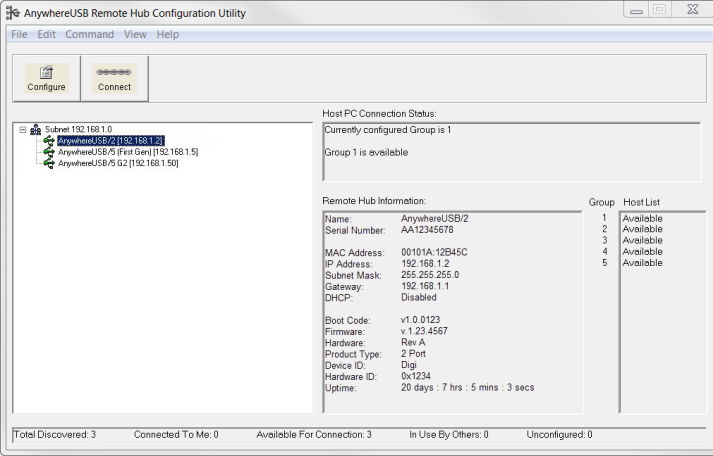Viewport: 713px width, 456px height.
Task: Click 'Available For Connection: 3' in status bar
Action: tap(314, 435)
